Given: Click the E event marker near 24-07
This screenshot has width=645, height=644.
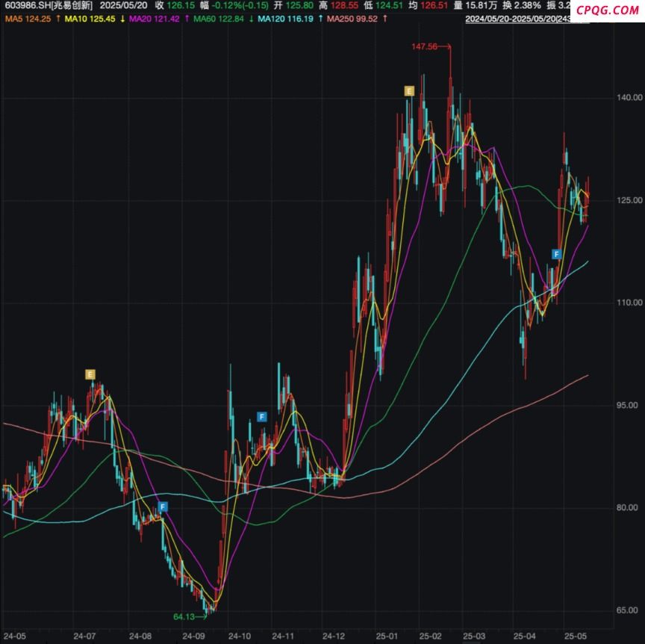Looking at the screenshot, I should pos(90,374).
